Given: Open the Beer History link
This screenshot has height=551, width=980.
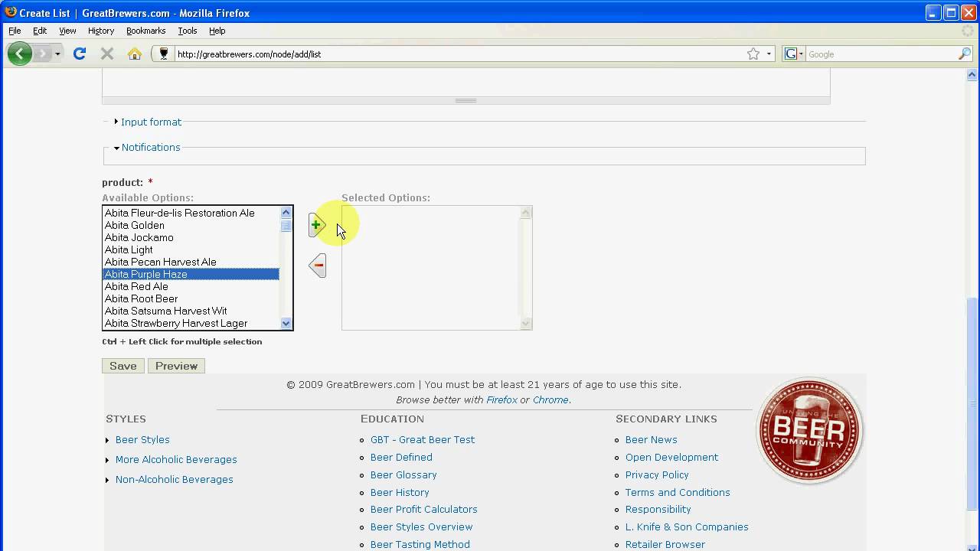Looking at the screenshot, I should click(400, 492).
